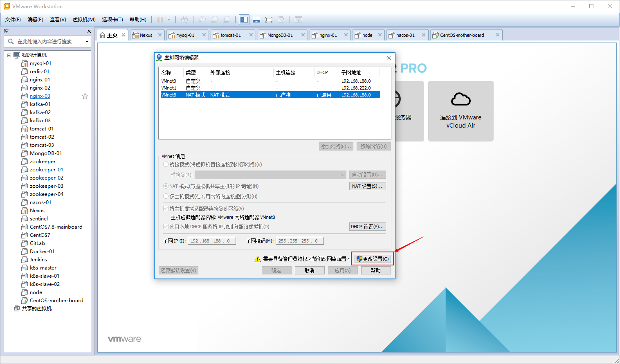Collapse the 我的计算机 tree node
This screenshot has height=364, width=620.
click(9, 55)
